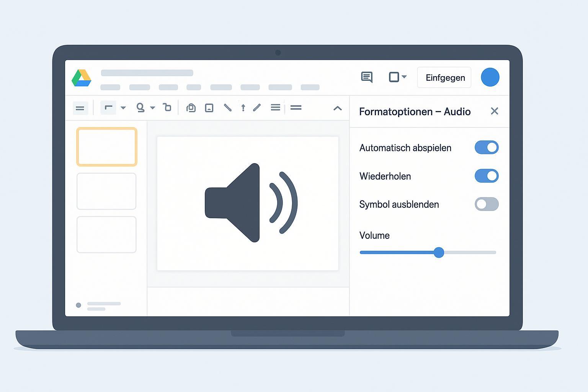The height and width of the screenshot is (392, 588).
Task: Open the comments icon in header
Action: pos(367,77)
